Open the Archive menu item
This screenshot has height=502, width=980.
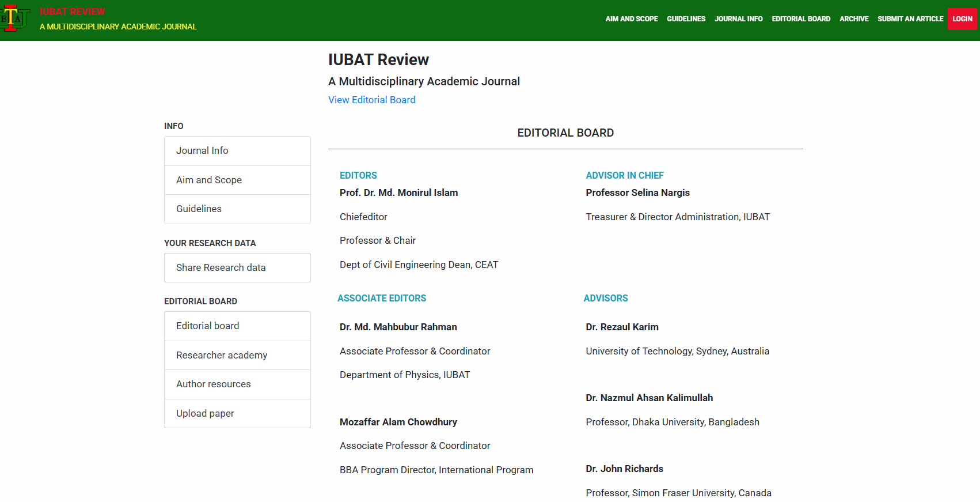pyautogui.click(x=854, y=19)
